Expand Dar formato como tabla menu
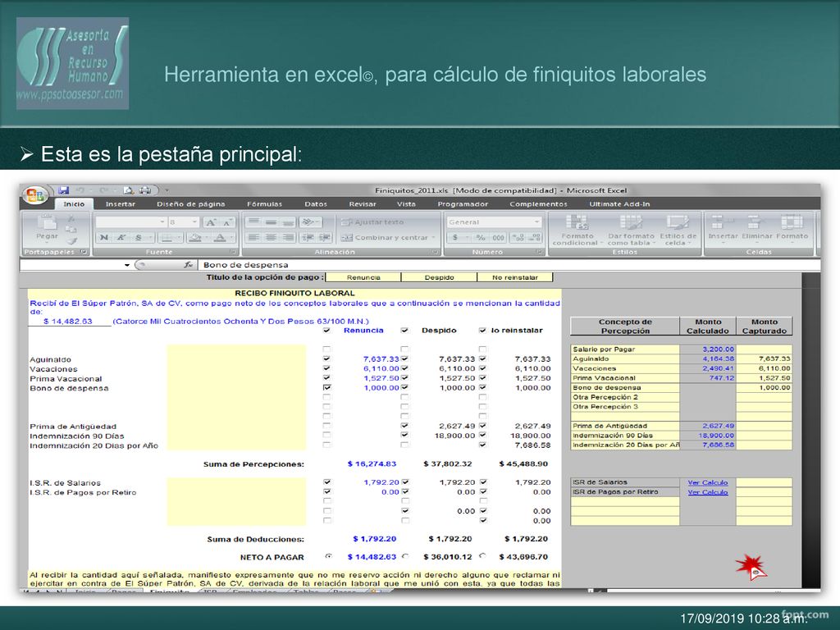 (x=631, y=230)
